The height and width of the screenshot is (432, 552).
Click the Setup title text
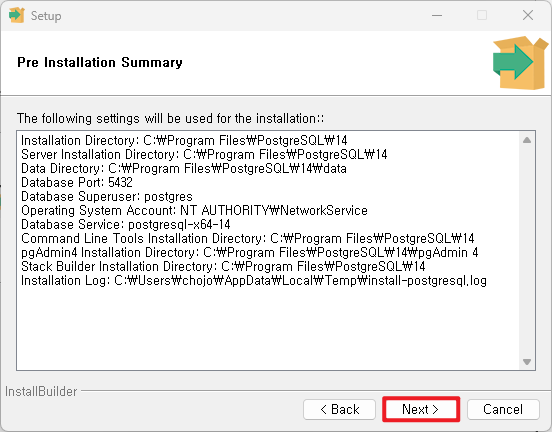46,16
